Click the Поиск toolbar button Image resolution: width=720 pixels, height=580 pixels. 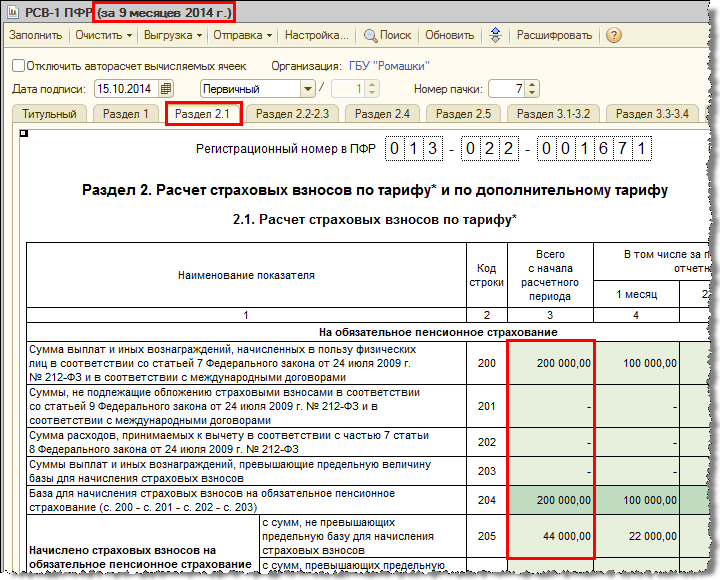(x=388, y=35)
